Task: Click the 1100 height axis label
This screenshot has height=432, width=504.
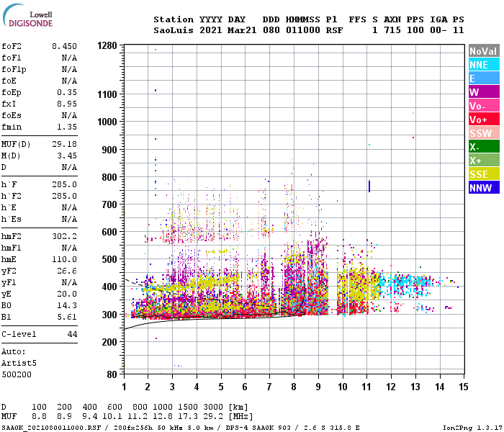Action: click(x=107, y=94)
